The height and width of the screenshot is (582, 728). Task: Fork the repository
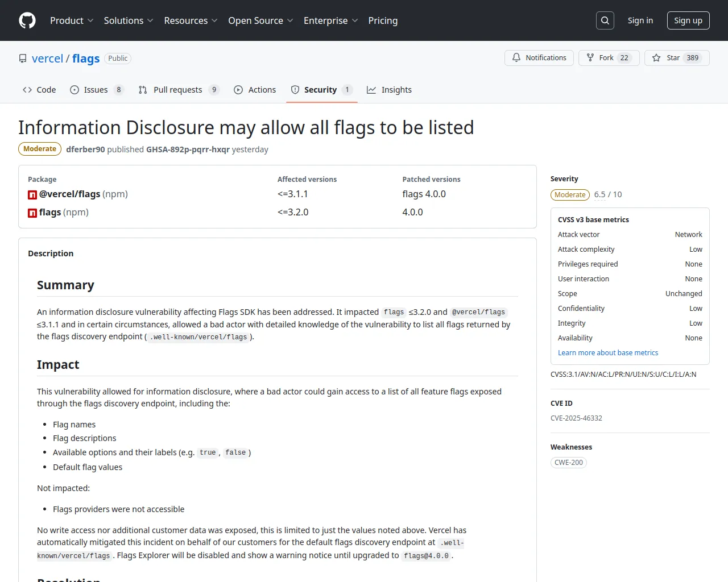point(609,57)
